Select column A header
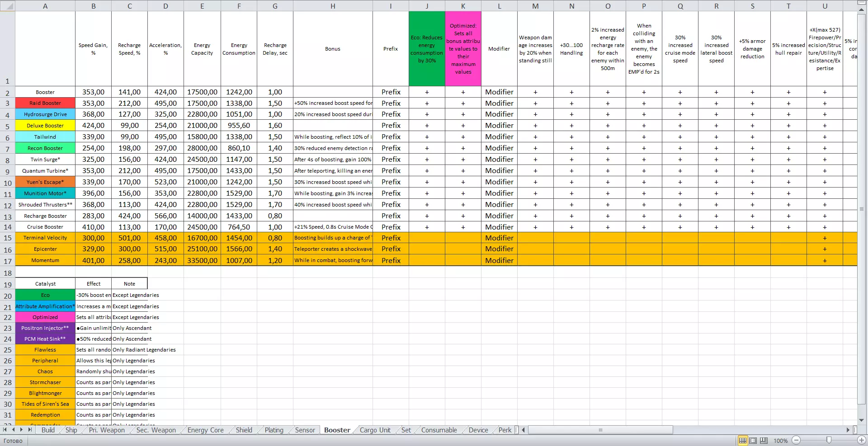Viewport: 868px width, 446px height. click(x=45, y=6)
